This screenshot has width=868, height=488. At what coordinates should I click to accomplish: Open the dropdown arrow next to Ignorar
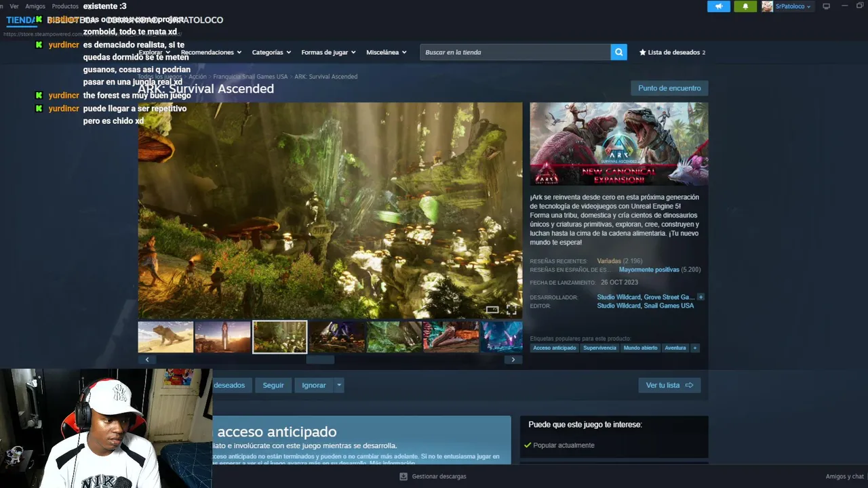[339, 385]
